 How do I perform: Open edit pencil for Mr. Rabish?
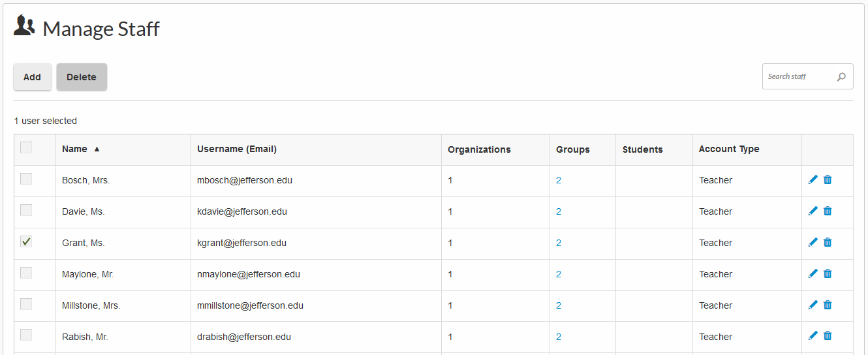coord(813,336)
